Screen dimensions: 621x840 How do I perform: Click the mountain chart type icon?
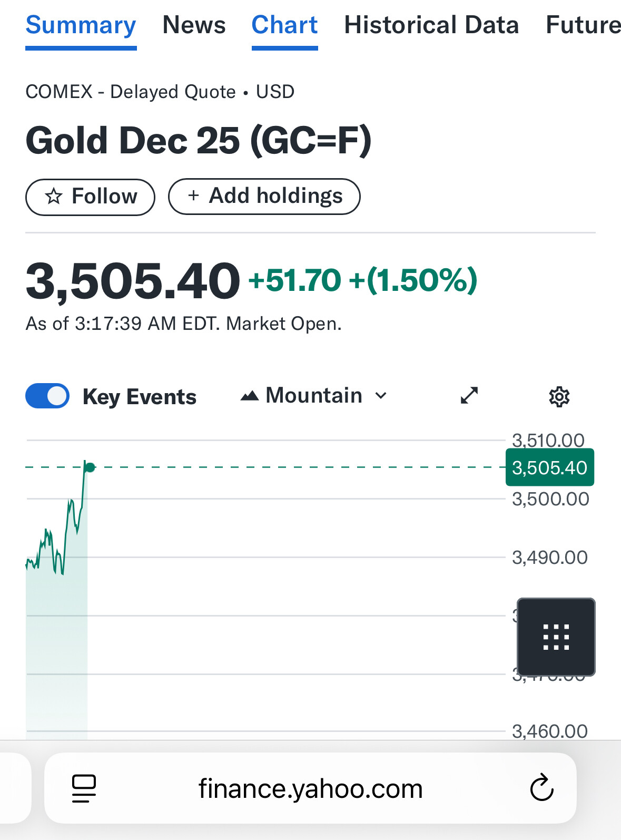pos(250,396)
